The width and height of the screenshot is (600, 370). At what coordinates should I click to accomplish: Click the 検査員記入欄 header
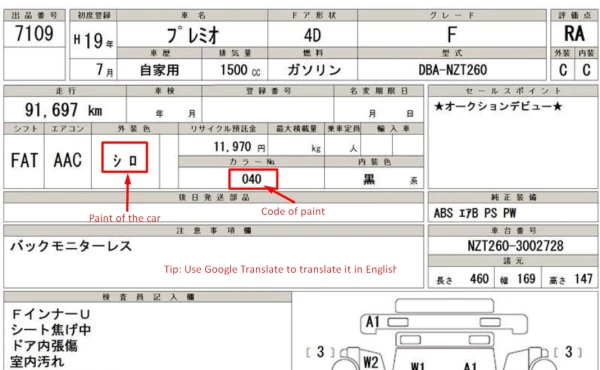[x=148, y=297]
